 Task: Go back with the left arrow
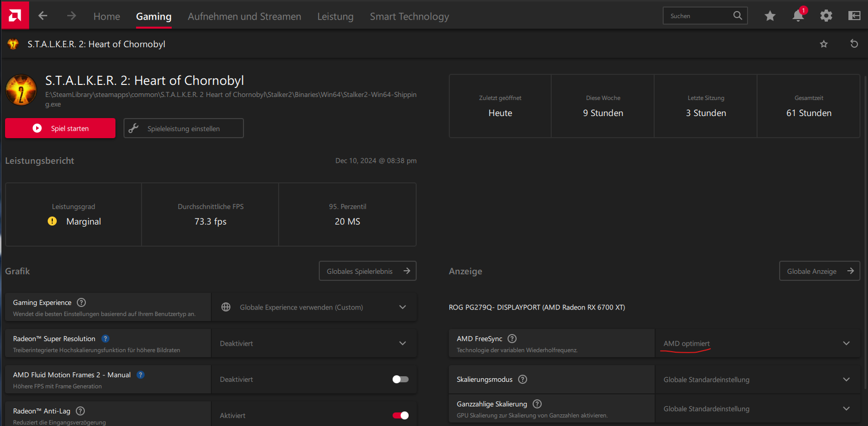pyautogui.click(x=43, y=16)
